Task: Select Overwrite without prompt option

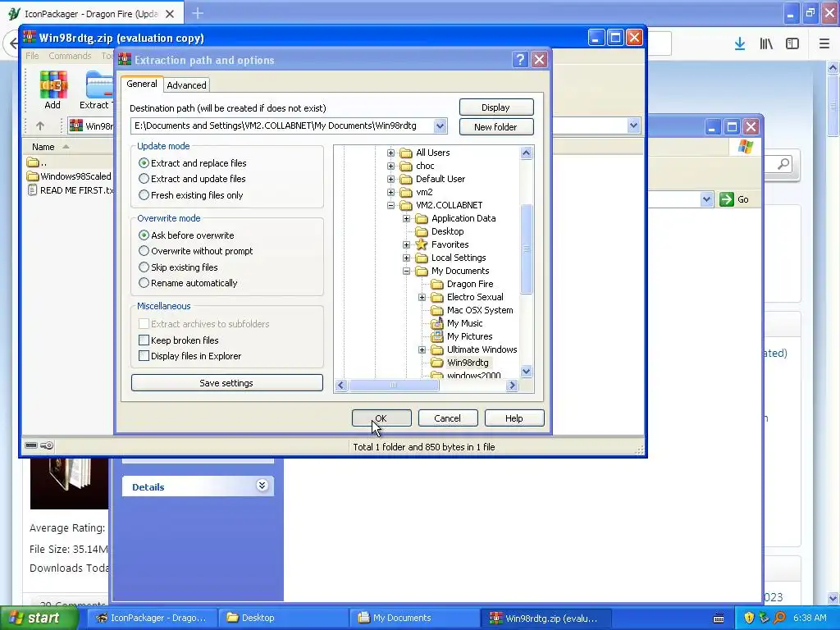Action: coord(195,251)
